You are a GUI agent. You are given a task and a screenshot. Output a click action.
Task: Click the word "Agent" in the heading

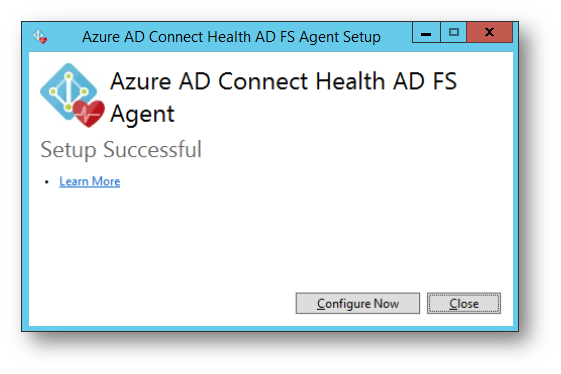pyautogui.click(x=142, y=115)
